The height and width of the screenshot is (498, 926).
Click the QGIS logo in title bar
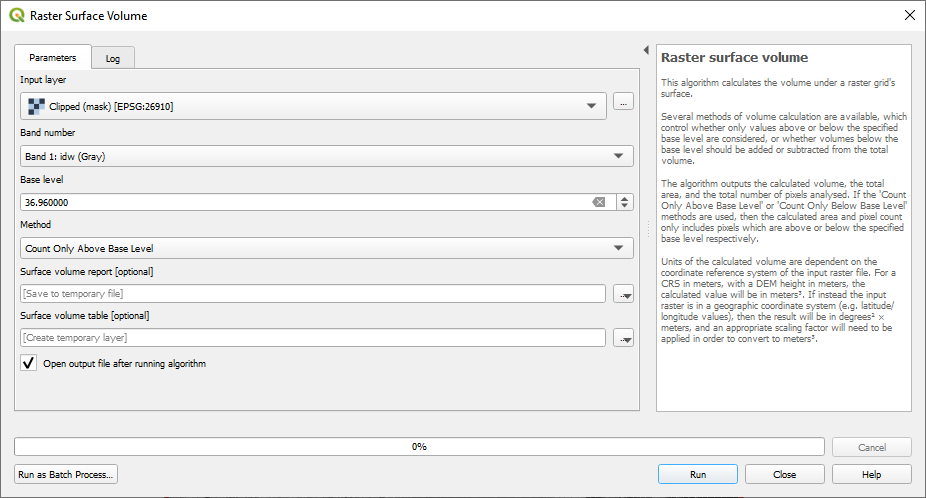point(17,15)
